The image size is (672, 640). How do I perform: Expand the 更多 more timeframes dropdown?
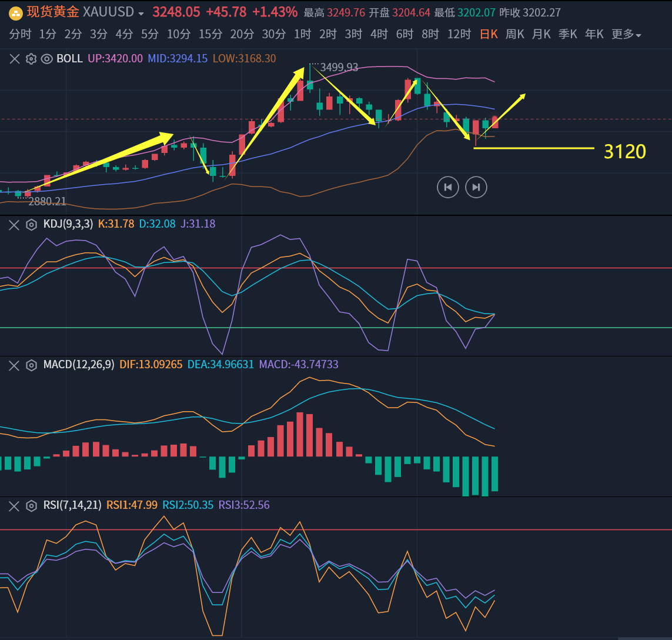626,34
